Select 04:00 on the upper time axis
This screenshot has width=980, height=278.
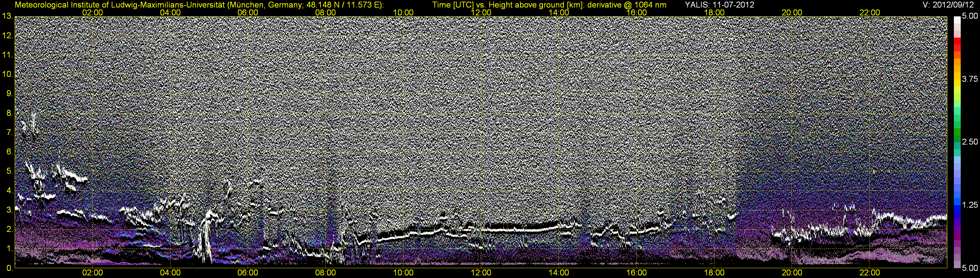pyautogui.click(x=170, y=12)
